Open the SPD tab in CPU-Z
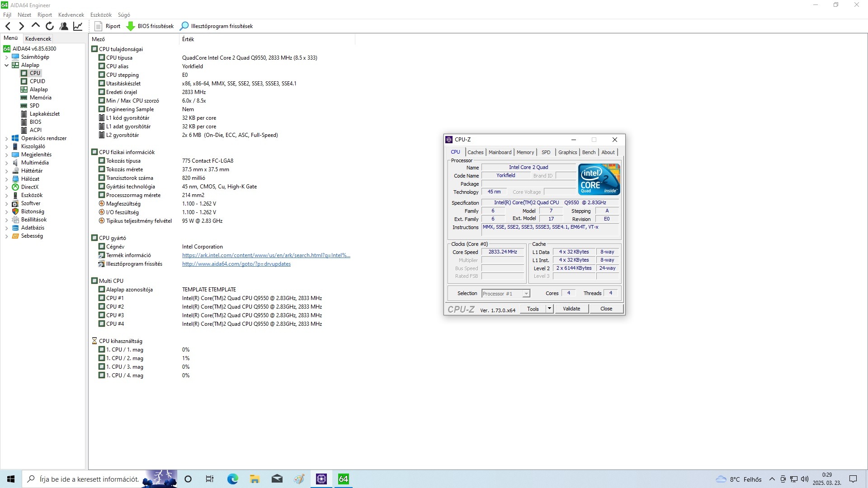 tap(546, 152)
